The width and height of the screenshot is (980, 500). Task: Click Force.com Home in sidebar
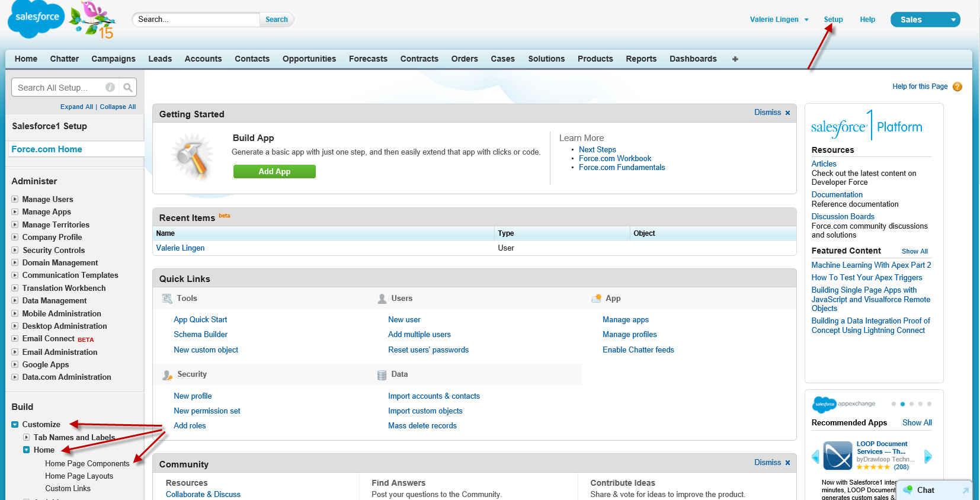[x=47, y=149]
